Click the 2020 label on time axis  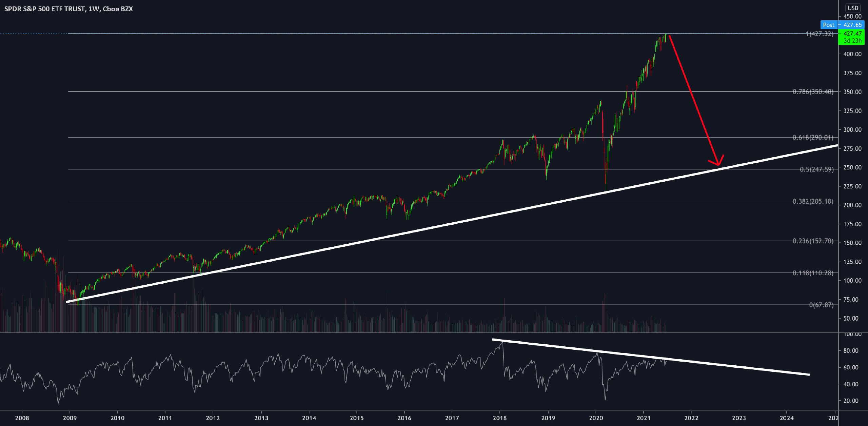(596, 418)
